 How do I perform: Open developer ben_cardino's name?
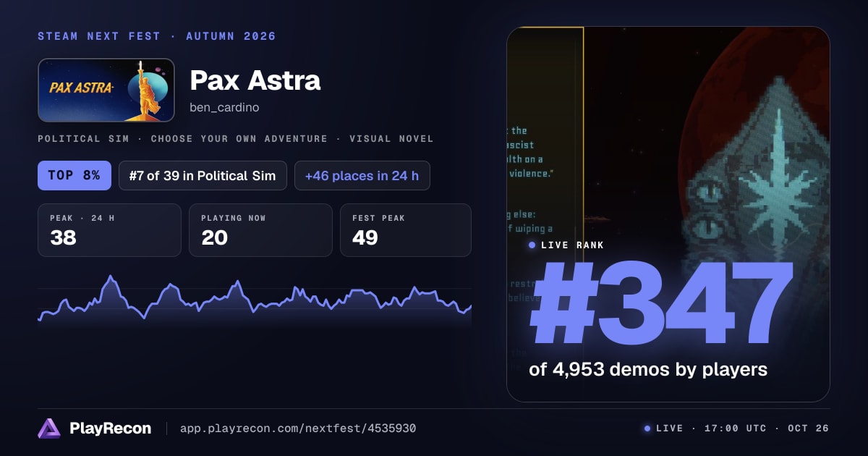click(224, 107)
